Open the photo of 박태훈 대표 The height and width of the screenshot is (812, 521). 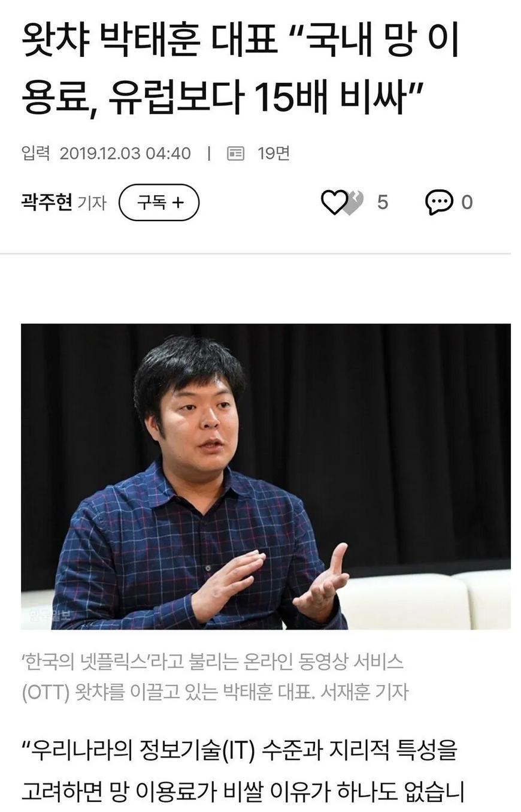click(x=266, y=476)
